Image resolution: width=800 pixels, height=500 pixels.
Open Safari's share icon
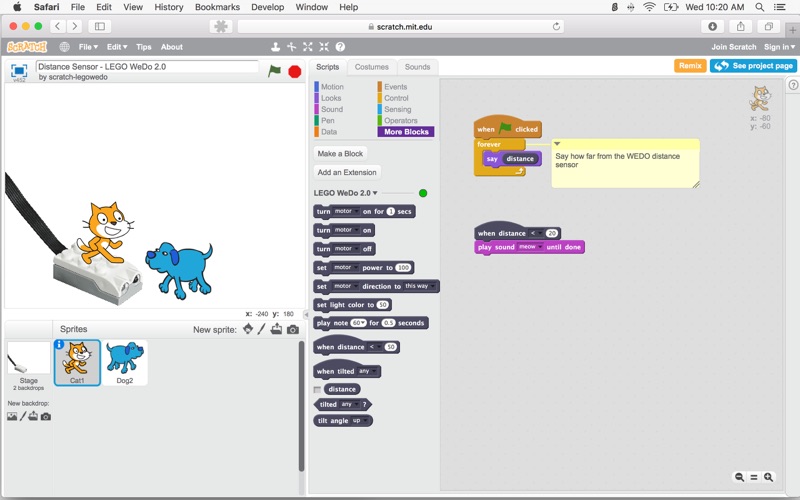(740, 27)
